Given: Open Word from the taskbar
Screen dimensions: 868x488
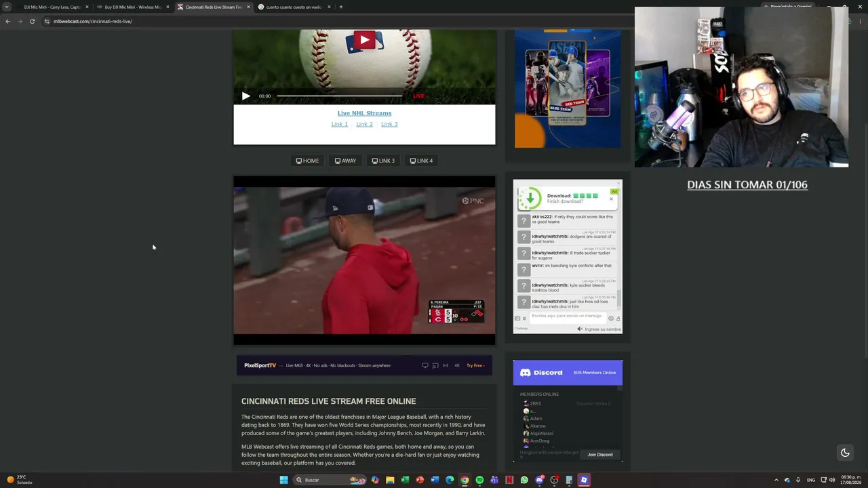Looking at the screenshot, I should point(435,480).
